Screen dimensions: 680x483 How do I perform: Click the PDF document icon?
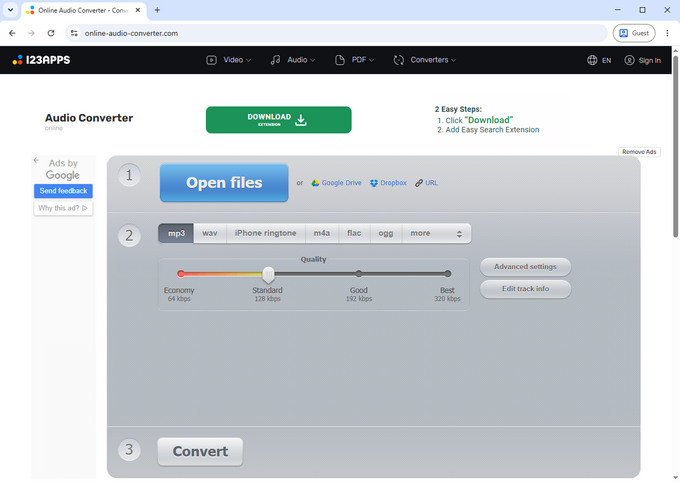[340, 60]
